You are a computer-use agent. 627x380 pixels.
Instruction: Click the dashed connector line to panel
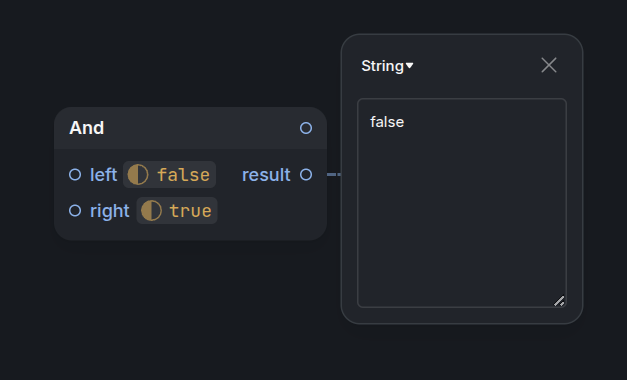[x=334, y=174]
